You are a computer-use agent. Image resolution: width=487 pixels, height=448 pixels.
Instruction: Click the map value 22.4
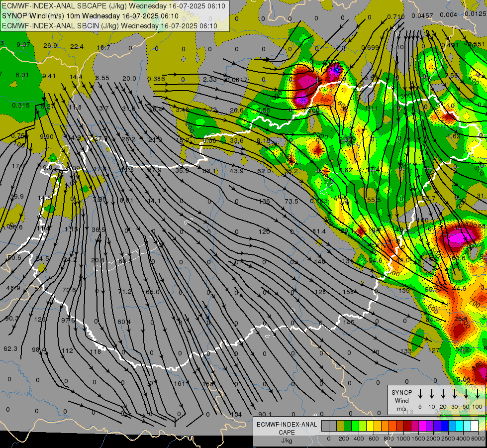(77, 47)
